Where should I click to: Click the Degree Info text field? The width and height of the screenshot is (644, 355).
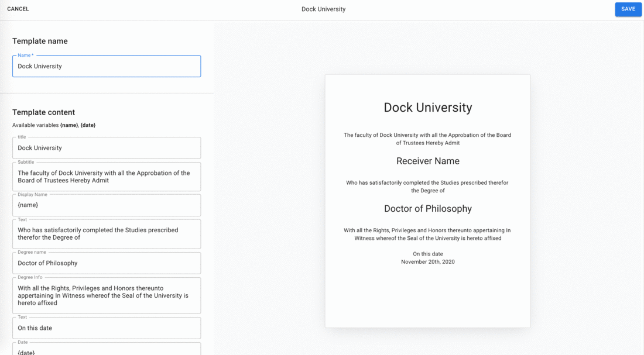106,295
